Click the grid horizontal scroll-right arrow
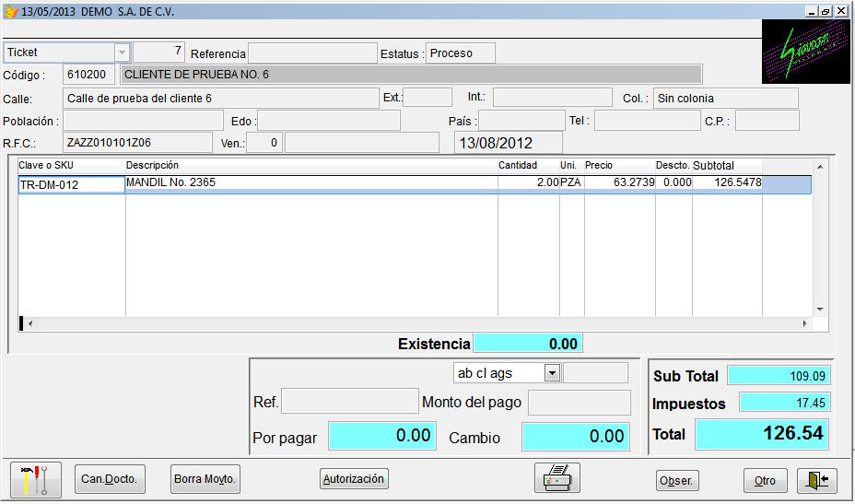 tap(805, 323)
